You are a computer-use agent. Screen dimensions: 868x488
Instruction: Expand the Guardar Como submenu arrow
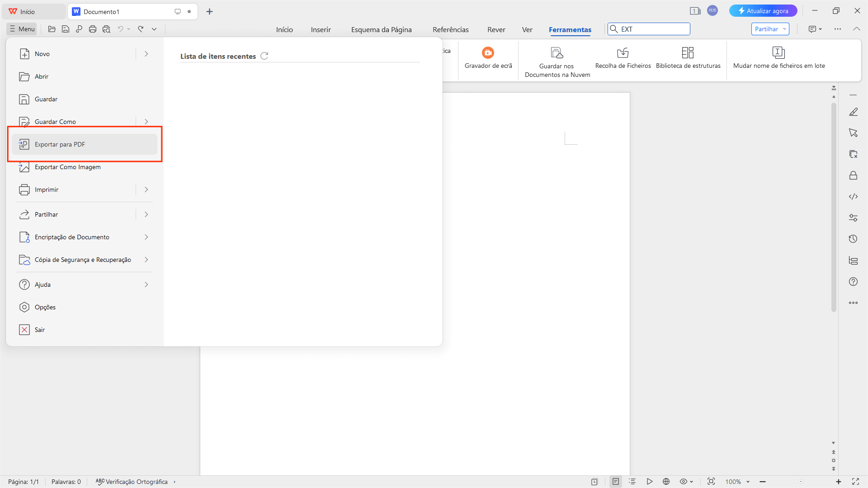point(146,121)
